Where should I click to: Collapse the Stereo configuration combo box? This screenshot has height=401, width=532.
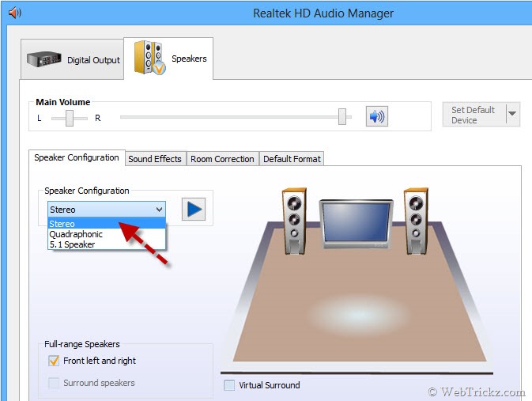coord(107,209)
